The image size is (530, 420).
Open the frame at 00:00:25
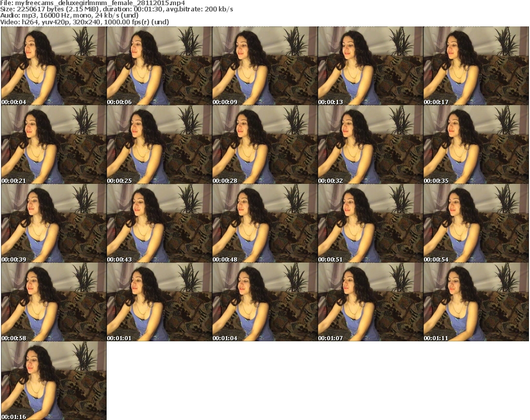pyautogui.click(x=159, y=144)
